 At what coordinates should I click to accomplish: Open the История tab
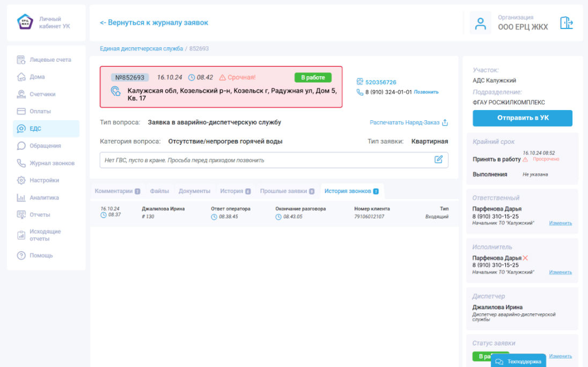[235, 191]
